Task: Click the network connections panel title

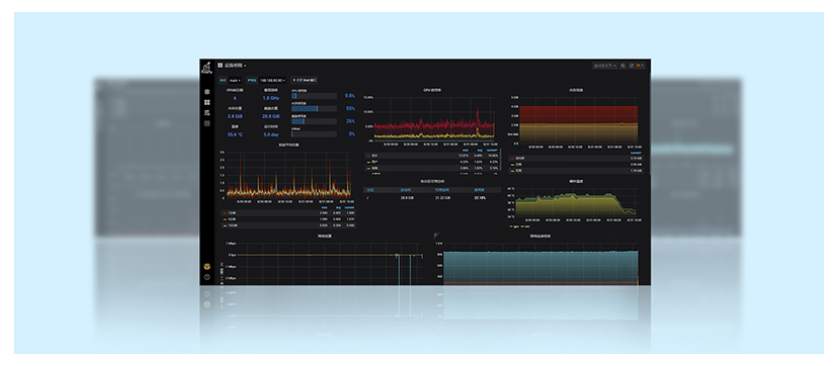Action: (540, 236)
